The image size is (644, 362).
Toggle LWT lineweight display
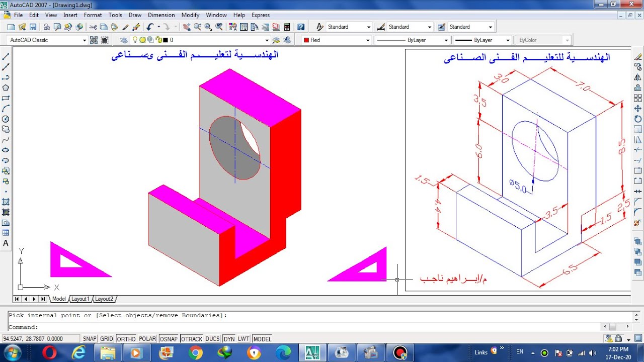[x=244, y=339]
